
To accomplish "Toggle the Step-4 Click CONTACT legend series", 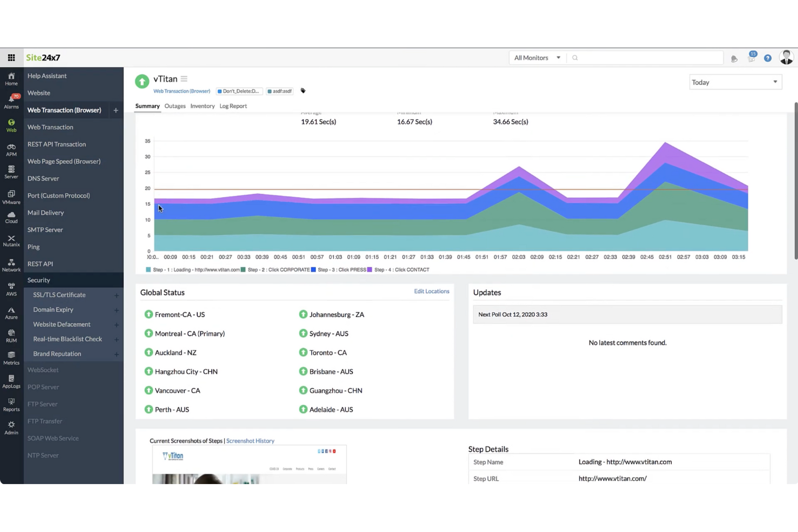I will pyautogui.click(x=398, y=270).
